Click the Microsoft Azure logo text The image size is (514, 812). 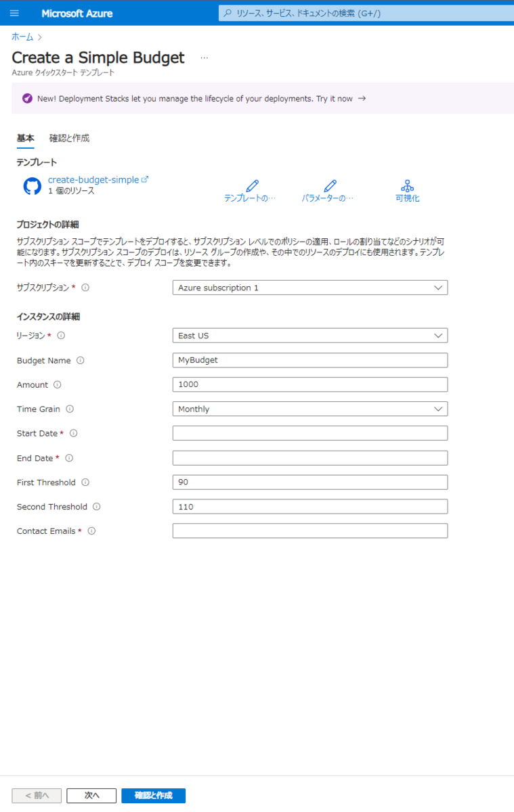[x=77, y=14]
